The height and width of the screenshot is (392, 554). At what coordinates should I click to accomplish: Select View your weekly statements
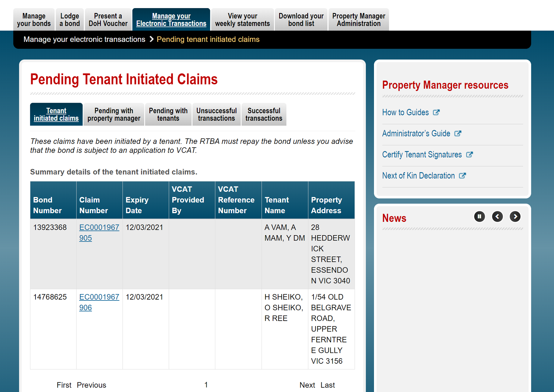242,19
